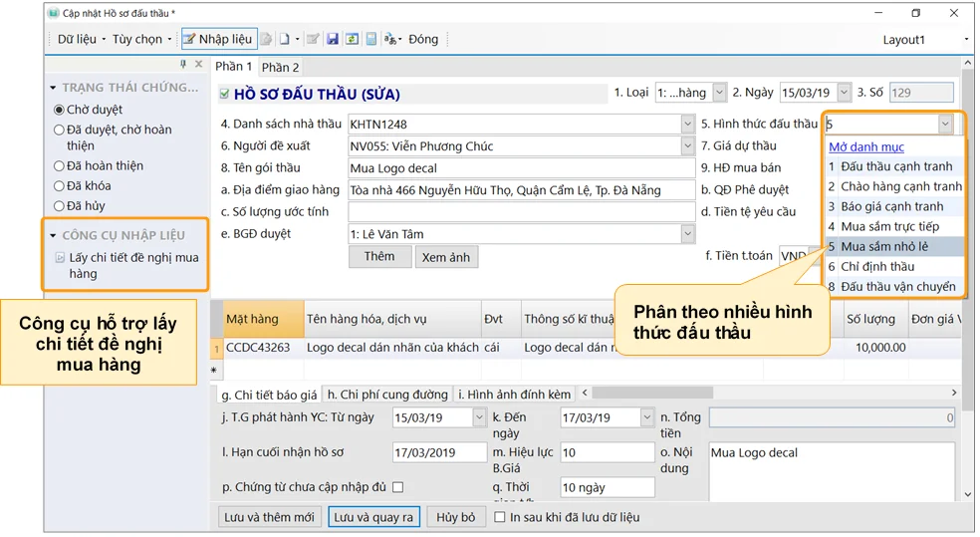Viewport: 980px width, 537px height.
Task: Click the blue floppy disk save icon
Action: click(x=333, y=40)
